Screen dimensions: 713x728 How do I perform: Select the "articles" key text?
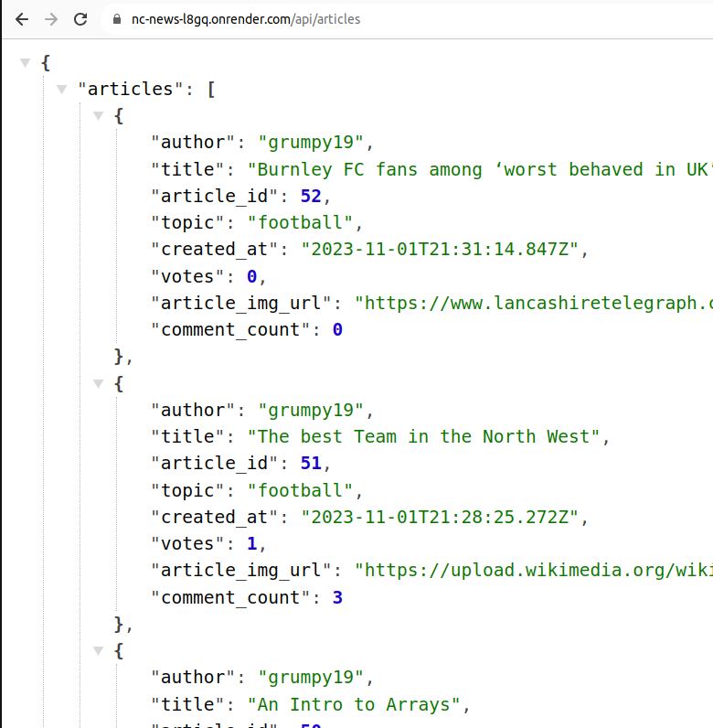[x=131, y=89]
